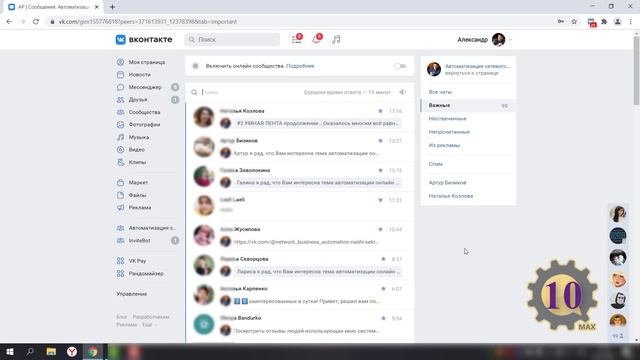Click Разработчикам footer link

[x=151, y=317]
